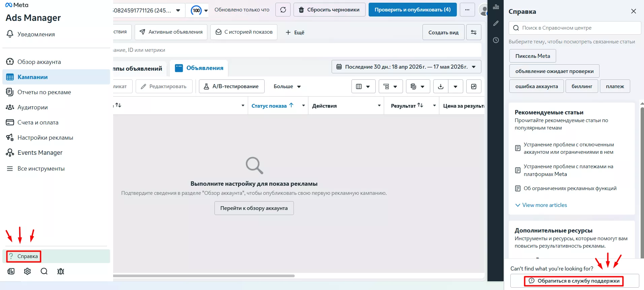Click Review and publish (Проверить и опубликовать) button
The width and height of the screenshot is (644, 290).
(412, 10)
